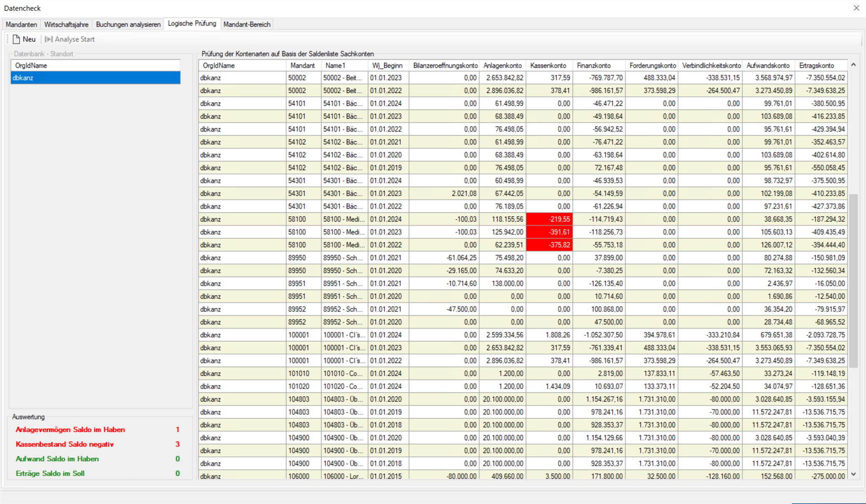Click the Finanzkonto column header
The width and height of the screenshot is (866, 504).
point(599,66)
